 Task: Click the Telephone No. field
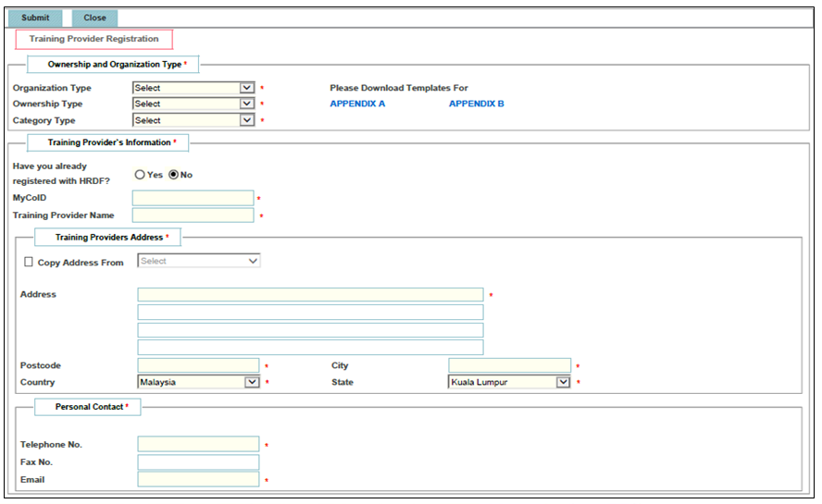point(198,444)
